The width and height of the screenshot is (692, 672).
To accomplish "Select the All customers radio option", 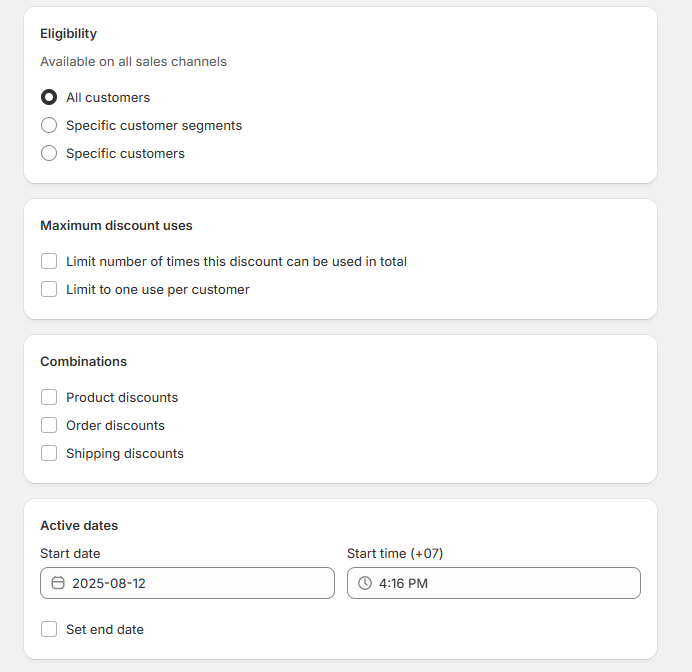I will (x=49, y=97).
